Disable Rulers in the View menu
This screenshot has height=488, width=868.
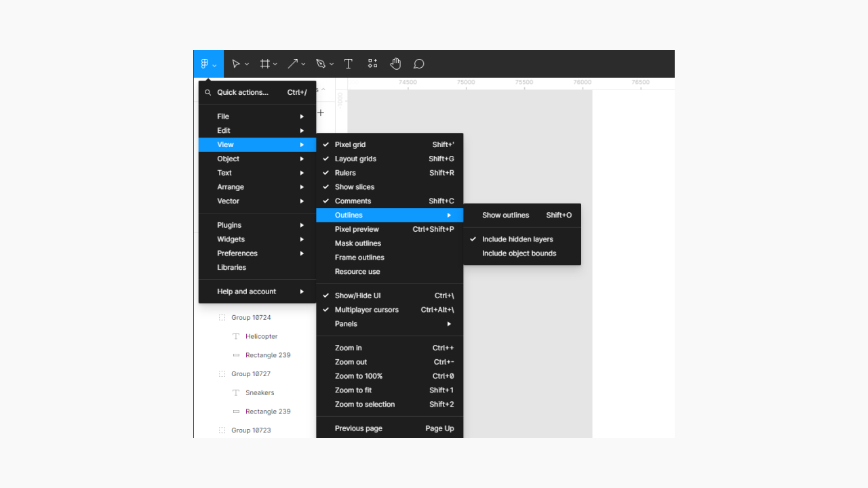pyautogui.click(x=347, y=173)
